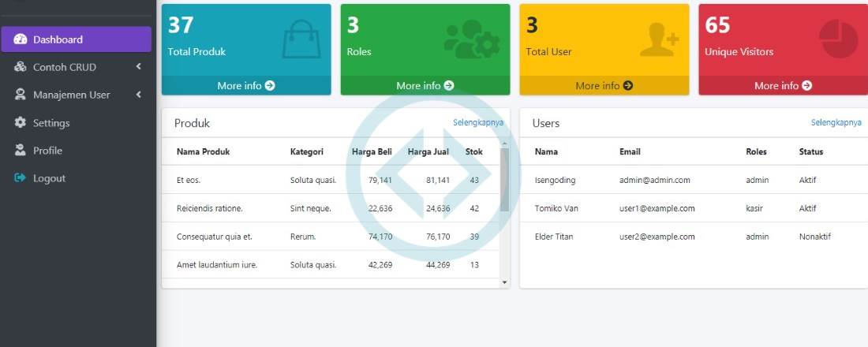Click Selengkapnya link in Produk panel

(478, 123)
